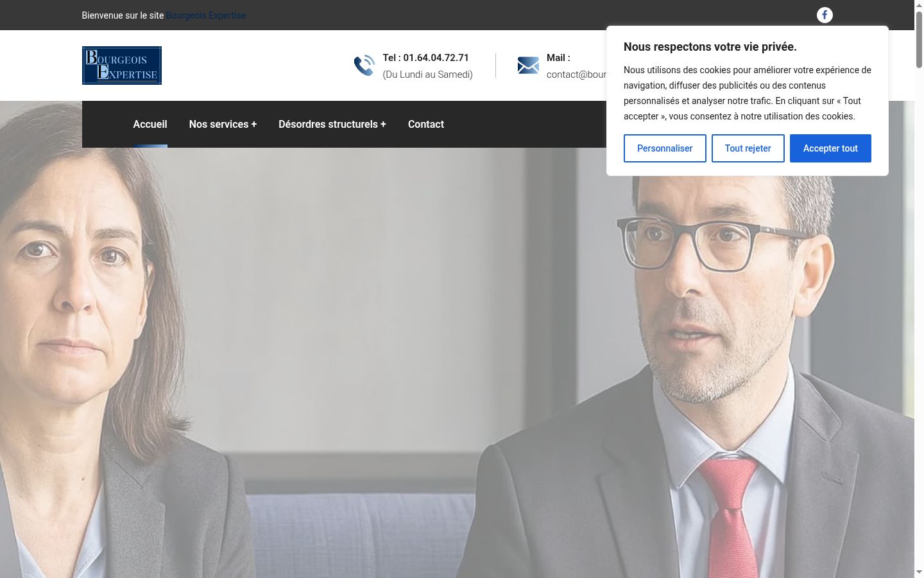Image resolution: width=924 pixels, height=578 pixels.
Task: Open the Facebook page icon
Action: tap(825, 15)
